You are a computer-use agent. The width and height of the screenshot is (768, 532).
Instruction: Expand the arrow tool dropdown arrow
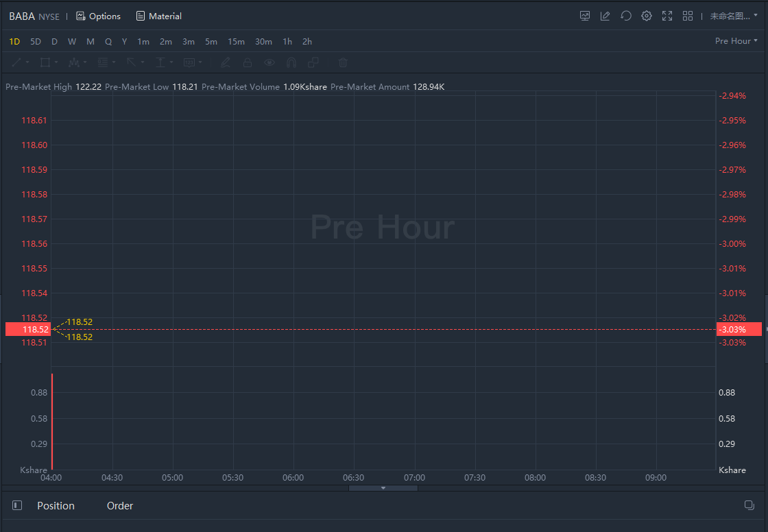click(143, 62)
